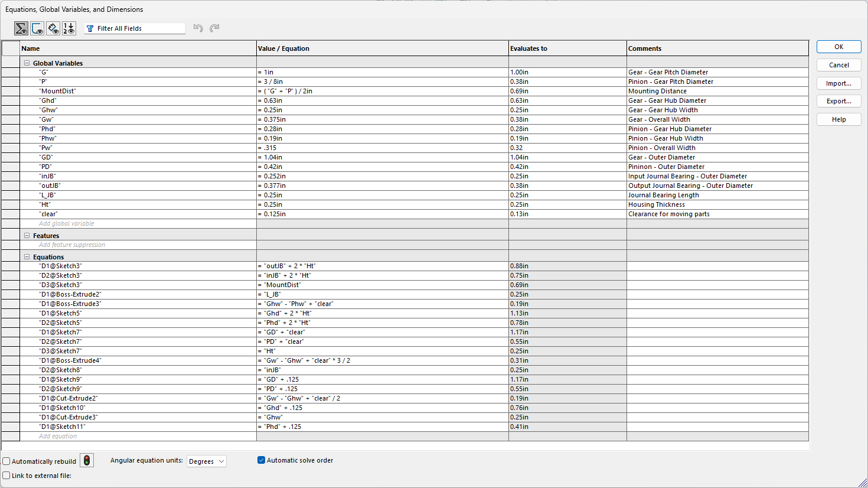This screenshot has height=488, width=868.
Task: Click Add equation cell
Action: (x=138, y=437)
